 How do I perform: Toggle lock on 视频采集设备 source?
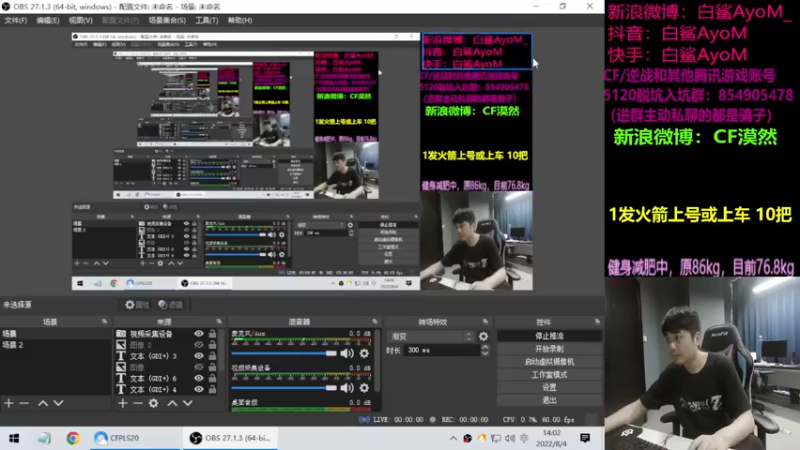212,334
